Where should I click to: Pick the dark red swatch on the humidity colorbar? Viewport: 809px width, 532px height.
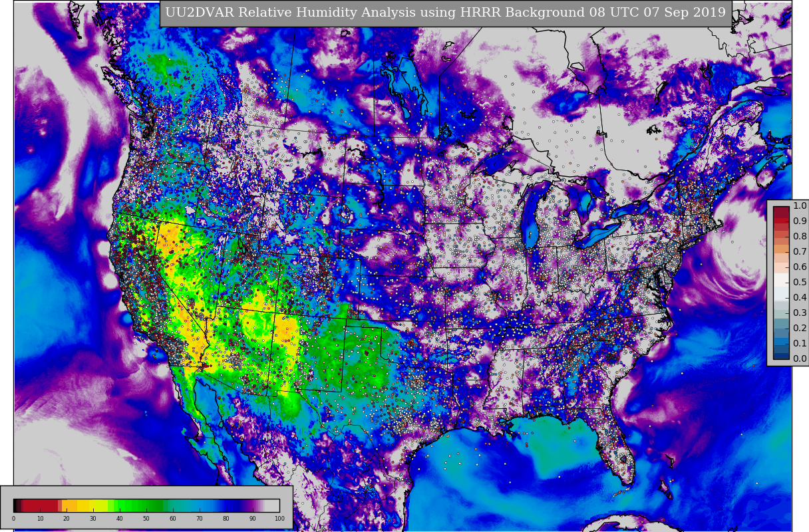coord(40,505)
